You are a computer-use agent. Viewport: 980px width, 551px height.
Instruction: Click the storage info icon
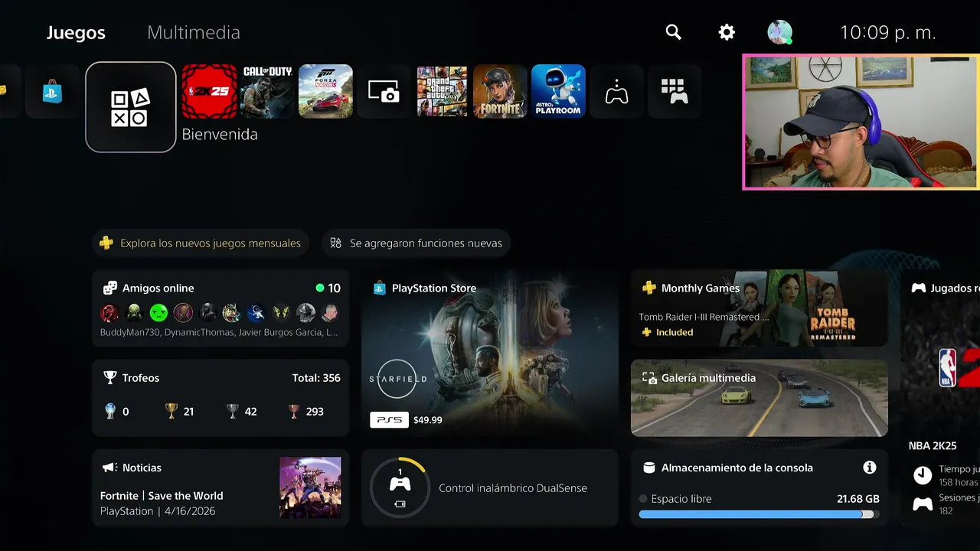pyautogui.click(x=869, y=467)
